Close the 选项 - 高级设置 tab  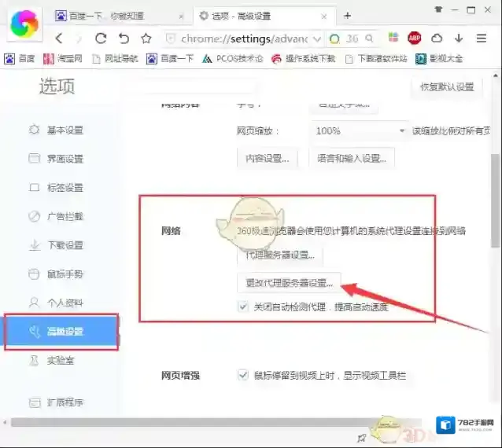pyautogui.click(x=324, y=17)
